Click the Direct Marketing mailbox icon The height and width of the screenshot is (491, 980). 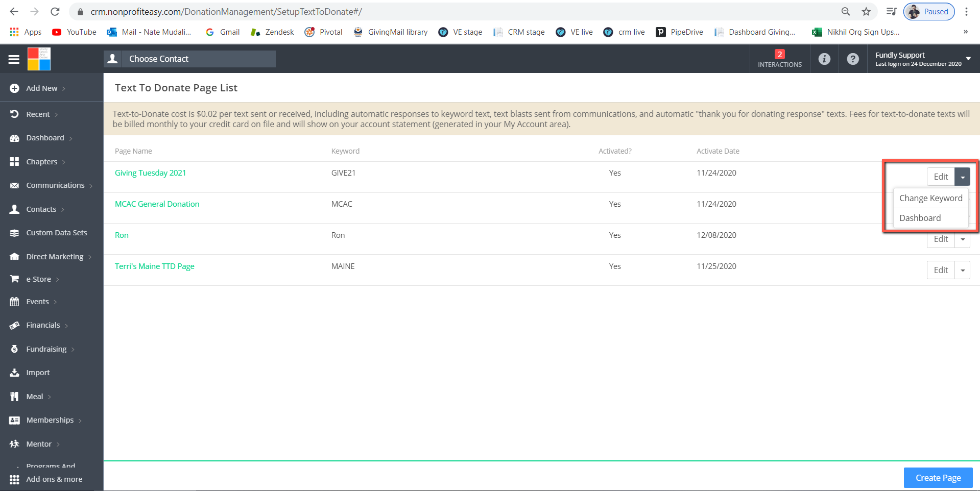point(14,257)
